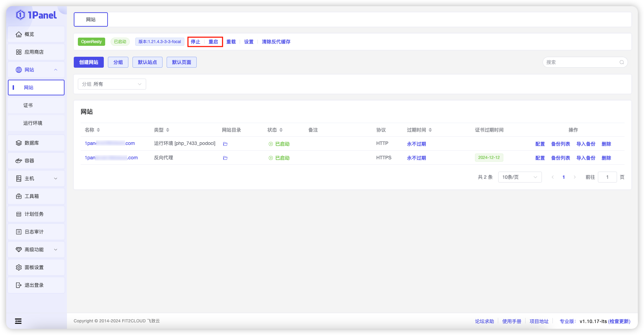The height and width of the screenshot is (335, 644).
Task: Click 退出登录 to log out
Action: tap(33, 285)
